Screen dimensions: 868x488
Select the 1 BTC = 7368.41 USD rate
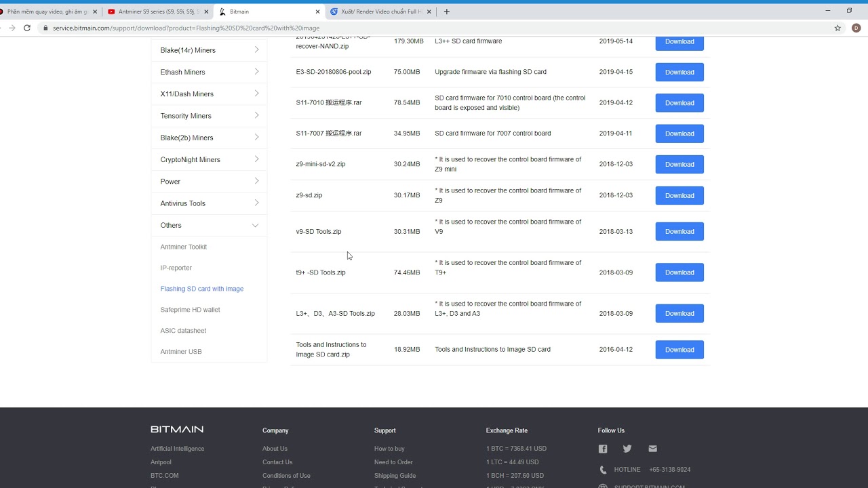(516, 449)
